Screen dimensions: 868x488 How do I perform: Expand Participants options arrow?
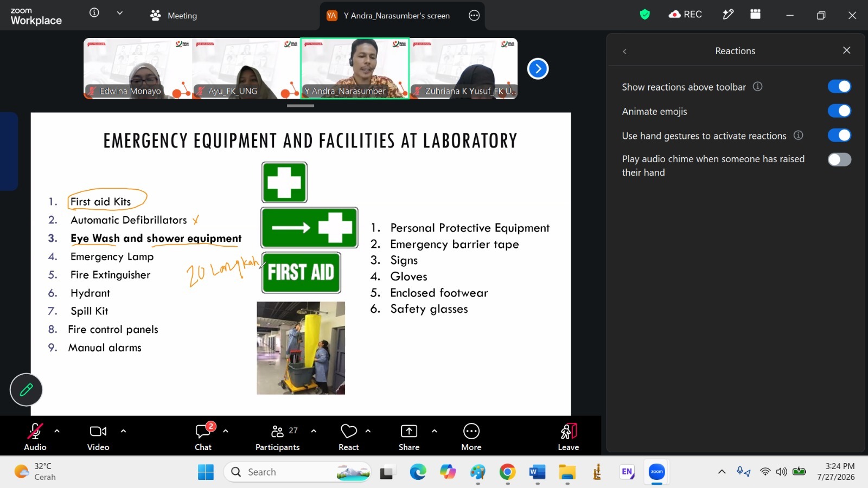pos(314,431)
